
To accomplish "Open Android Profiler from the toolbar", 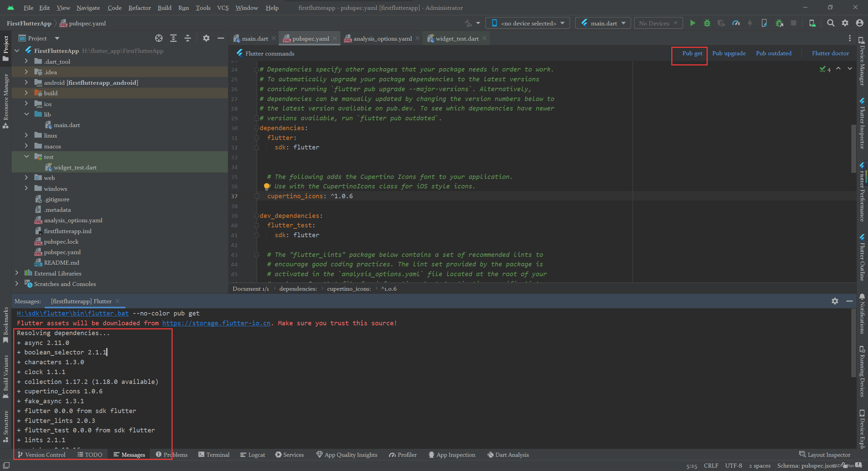I will [736, 23].
